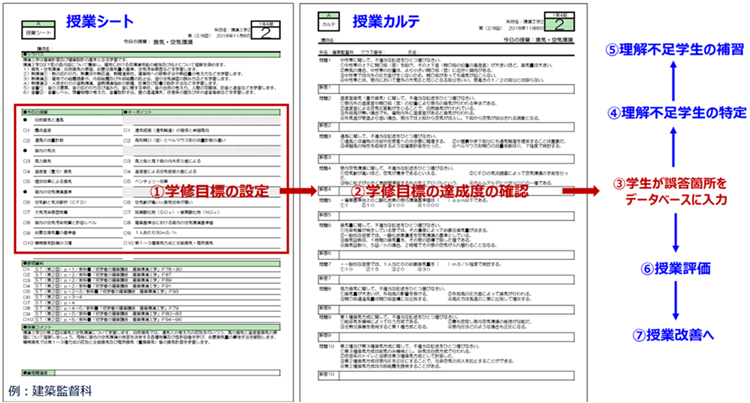Click red arrow between sheet and karte
750x403 pixels.
298,191
